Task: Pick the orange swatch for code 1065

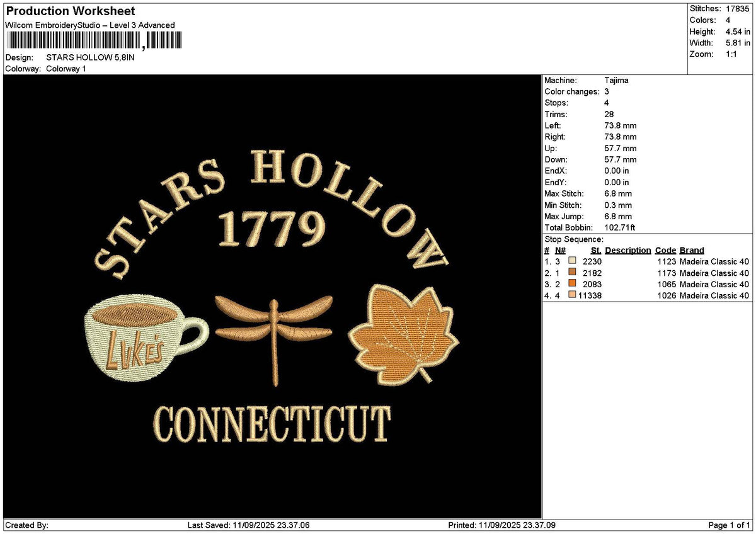Action: [572, 283]
